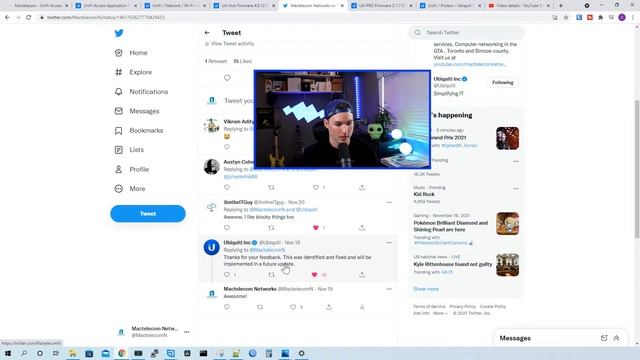Viewport: 640px width, 360px height.
Task: Open Windows search from taskbar
Action: [x=24, y=353]
